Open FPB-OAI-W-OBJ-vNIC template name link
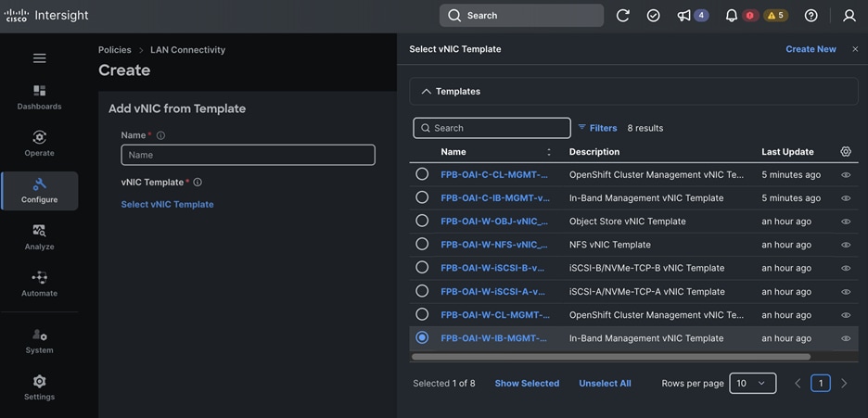 [494, 222]
